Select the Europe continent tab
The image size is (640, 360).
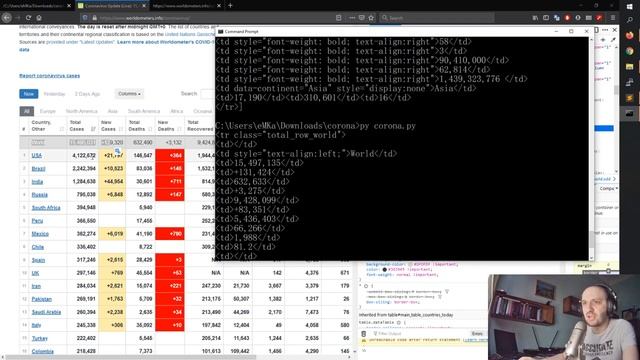(x=47, y=111)
